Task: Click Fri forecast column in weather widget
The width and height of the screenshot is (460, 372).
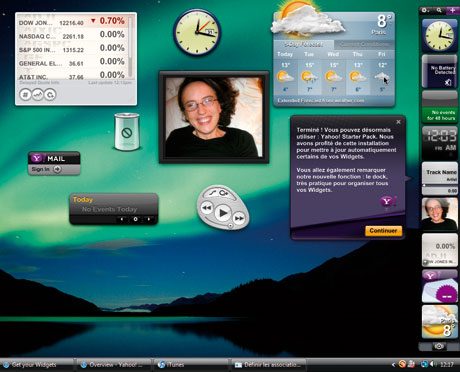Action: [x=382, y=73]
